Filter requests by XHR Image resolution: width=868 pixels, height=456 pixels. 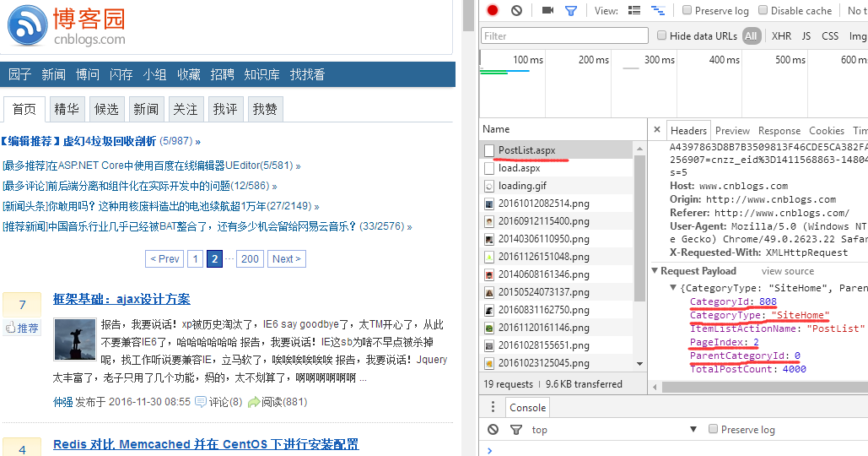(781, 36)
